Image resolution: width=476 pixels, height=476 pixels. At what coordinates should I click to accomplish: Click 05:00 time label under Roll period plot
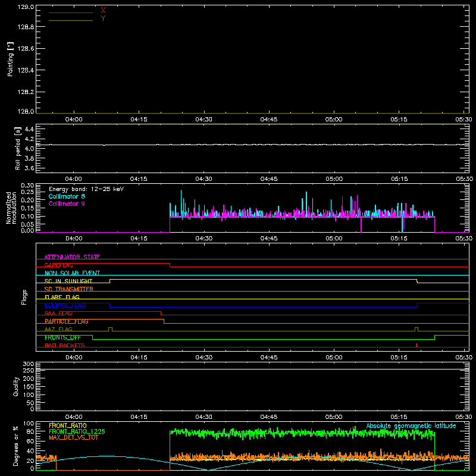334,179
